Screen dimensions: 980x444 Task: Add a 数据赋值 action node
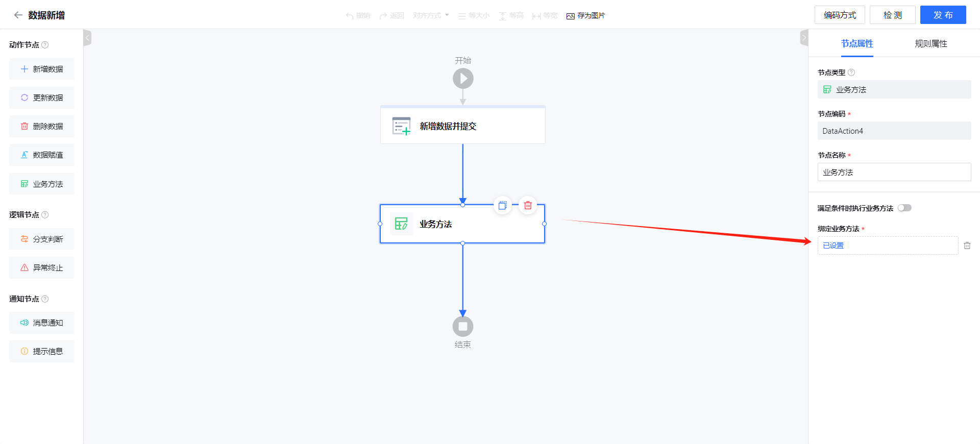point(41,155)
